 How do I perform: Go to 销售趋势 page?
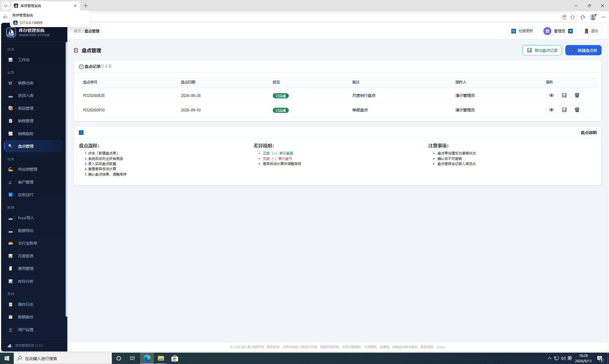point(33,134)
